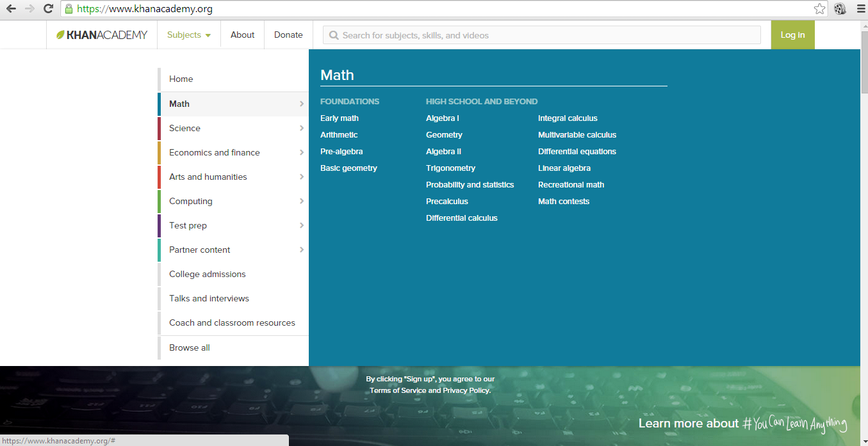Bookmark this page with the star icon
The width and height of the screenshot is (868, 446).
819,9
